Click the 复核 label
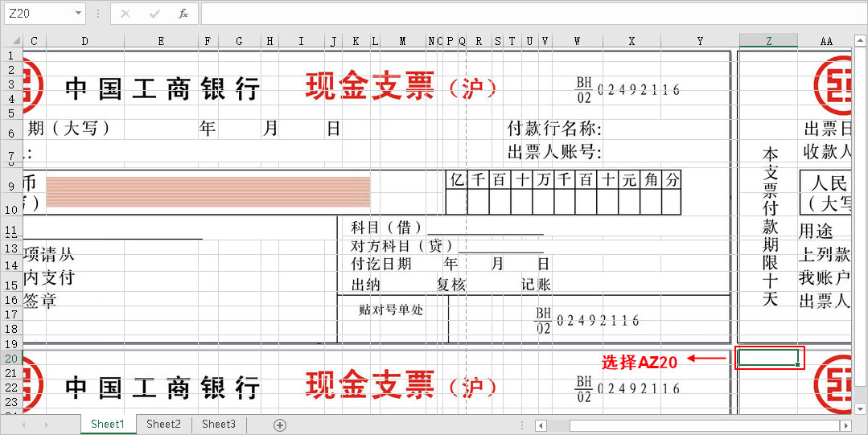The height and width of the screenshot is (435, 868). [451, 285]
